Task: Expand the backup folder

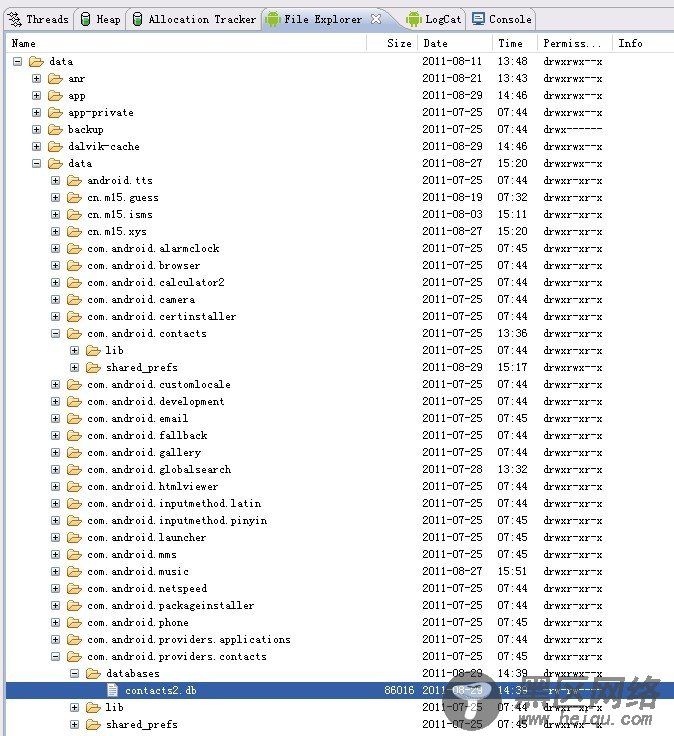Action: point(37,130)
